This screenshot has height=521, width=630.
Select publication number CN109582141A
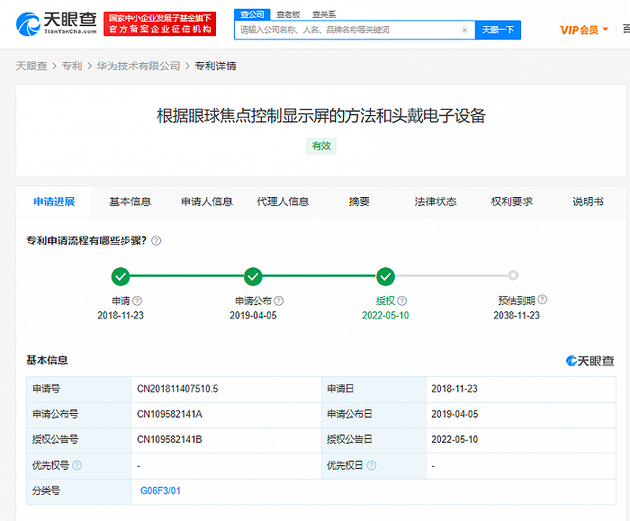tap(170, 414)
